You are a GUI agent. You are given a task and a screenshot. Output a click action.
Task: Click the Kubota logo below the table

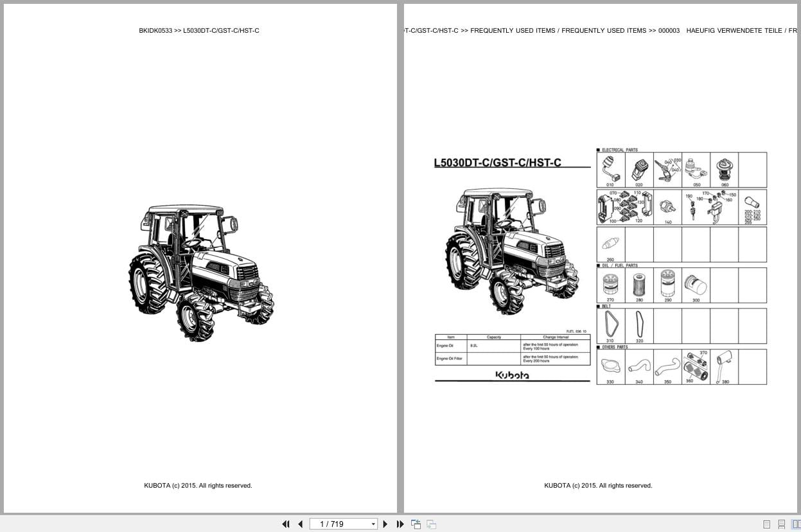pyautogui.click(x=512, y=375)
